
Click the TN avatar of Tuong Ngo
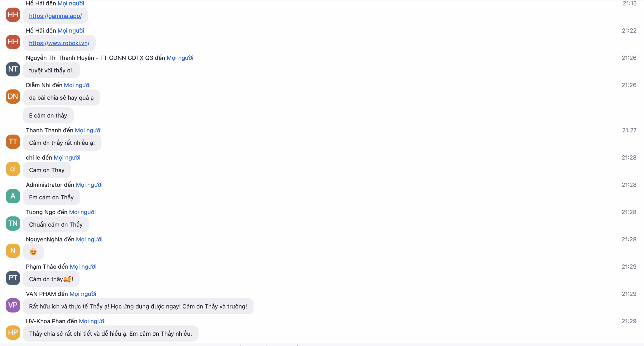(x=13, y=223)
